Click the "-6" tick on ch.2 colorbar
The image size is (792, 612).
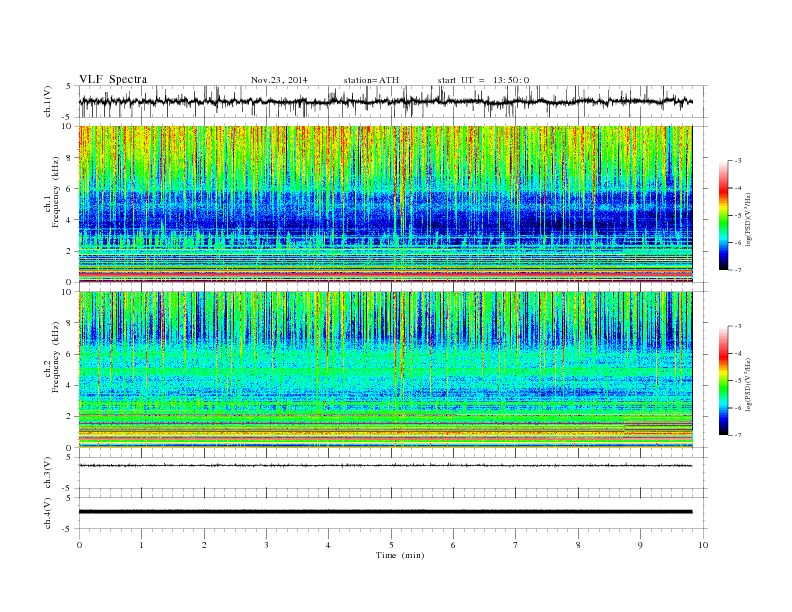[738, 408]
